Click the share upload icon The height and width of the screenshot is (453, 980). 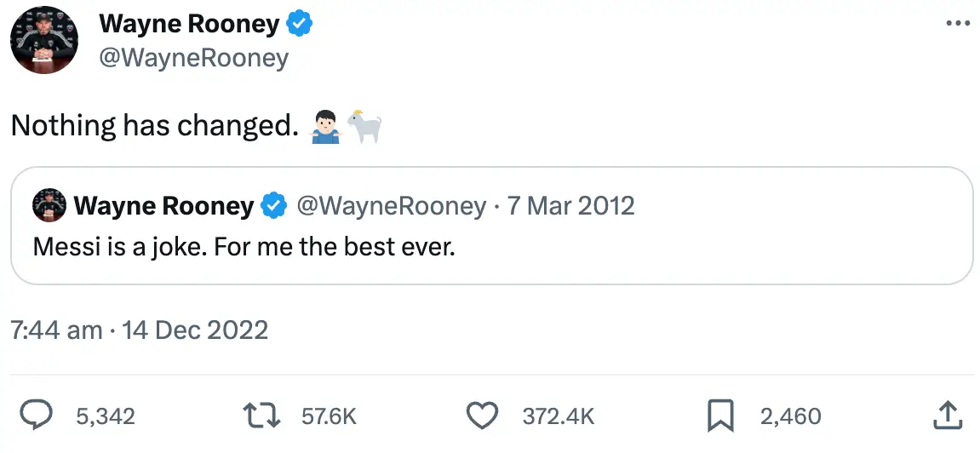click(x=948, y=416)
